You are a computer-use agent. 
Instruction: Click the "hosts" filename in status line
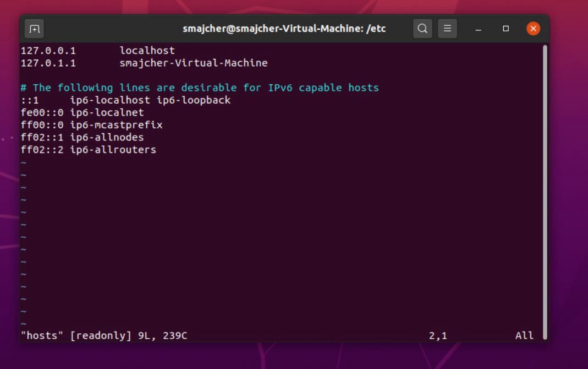click(x=42, y=335)
